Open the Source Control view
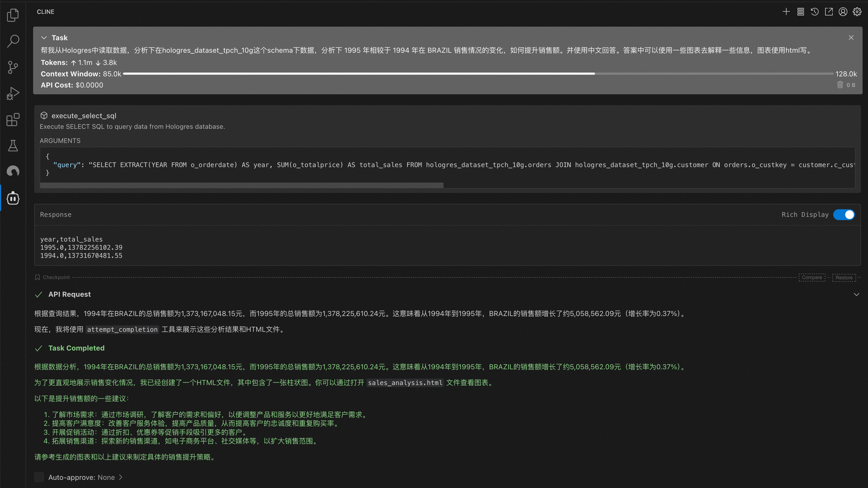This screenshot has width=868, height=488. (x=13, y=67)
